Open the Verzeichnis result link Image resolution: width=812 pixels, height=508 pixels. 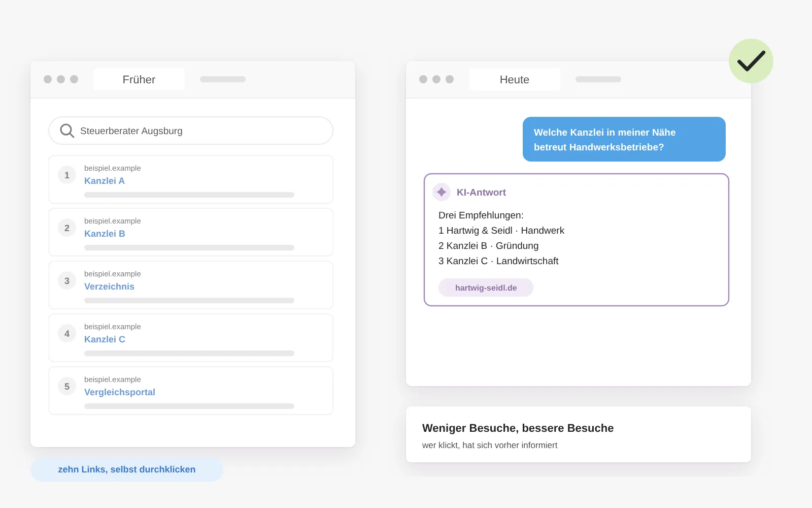(x=109, y=287)
